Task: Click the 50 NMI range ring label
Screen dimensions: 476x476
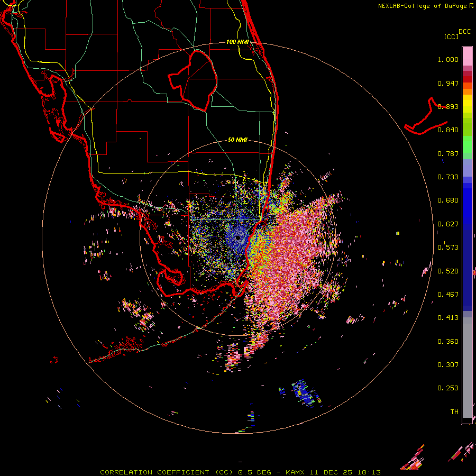Action: (x=237, y=140)
